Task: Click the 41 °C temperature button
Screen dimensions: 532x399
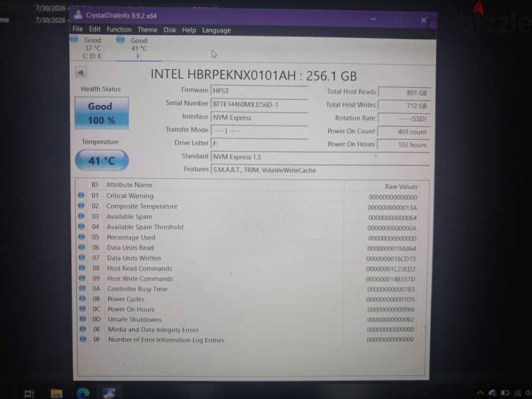Action: 102,160
